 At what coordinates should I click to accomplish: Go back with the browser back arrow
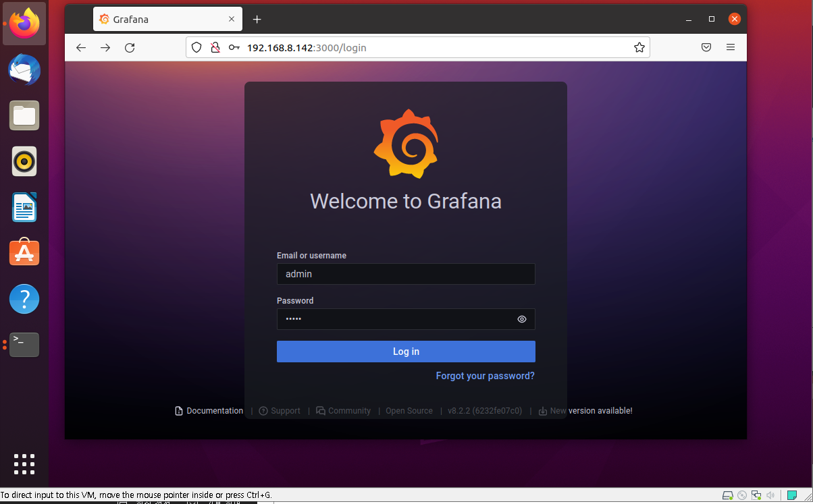coord(81,47)
